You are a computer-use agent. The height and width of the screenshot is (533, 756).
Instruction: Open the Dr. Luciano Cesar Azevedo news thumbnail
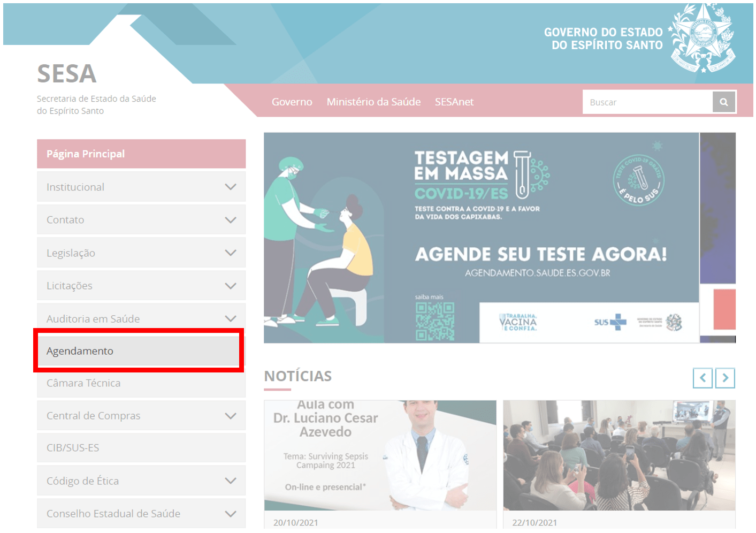(380, 455)
